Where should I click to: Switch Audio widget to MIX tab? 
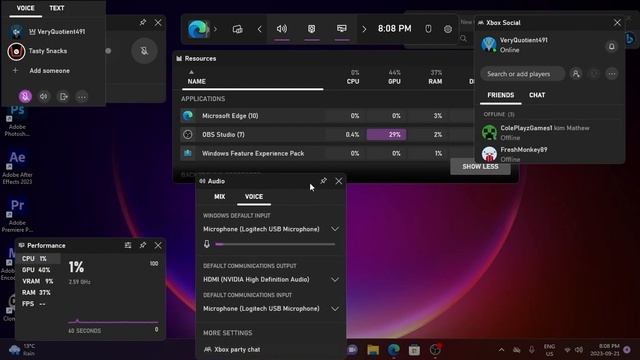point(220,197)
